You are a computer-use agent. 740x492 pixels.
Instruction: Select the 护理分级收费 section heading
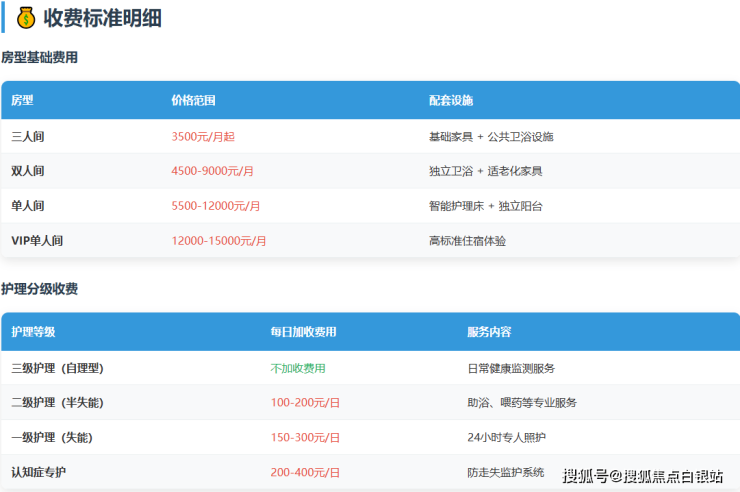tap(39, 289)
